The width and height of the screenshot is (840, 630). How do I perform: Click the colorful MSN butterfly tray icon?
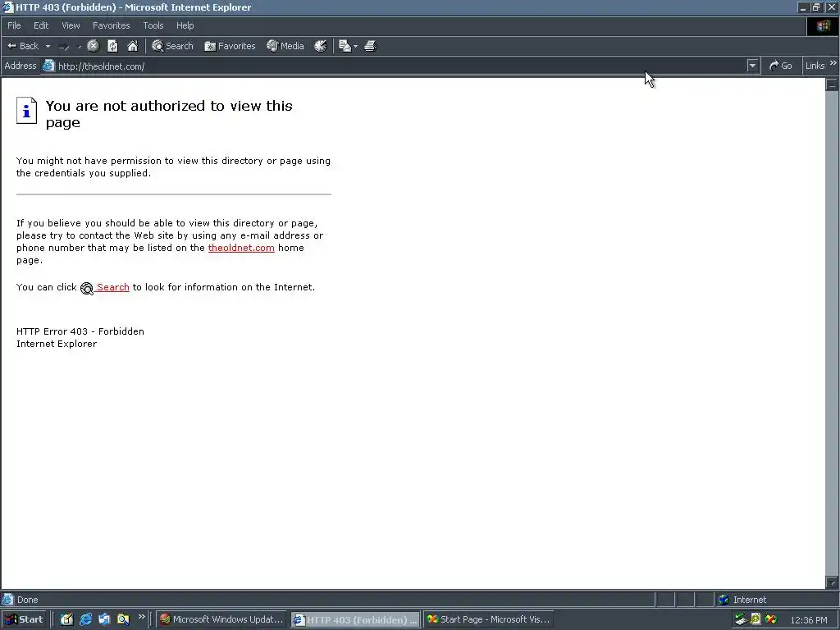pos(771,620)
